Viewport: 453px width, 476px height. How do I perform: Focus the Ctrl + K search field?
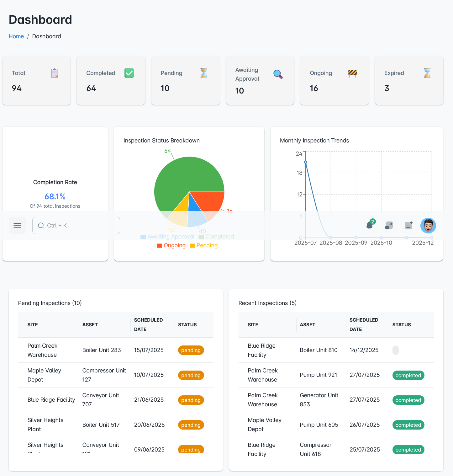click(76, 225)
